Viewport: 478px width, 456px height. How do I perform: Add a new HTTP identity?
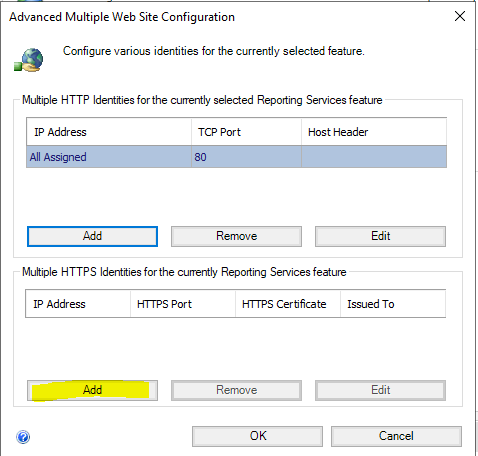pyautogui.click(x=92, y=236)
